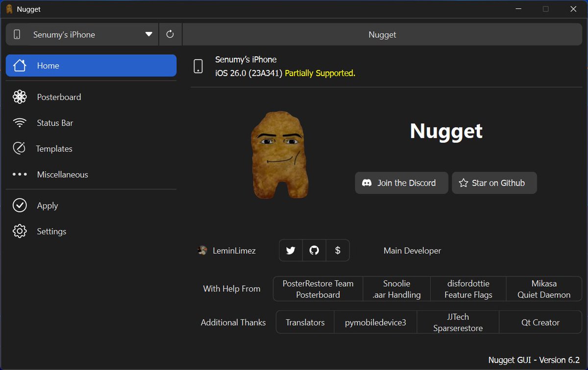This screenshot has height=370, width=588.
Task: Click the Status Bar wifi icon
Action: 20,123
